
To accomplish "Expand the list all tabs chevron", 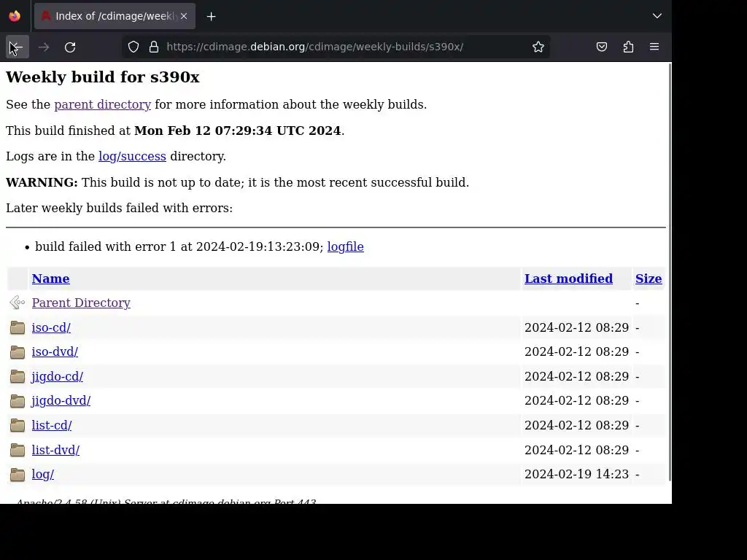I will [657, 16].
